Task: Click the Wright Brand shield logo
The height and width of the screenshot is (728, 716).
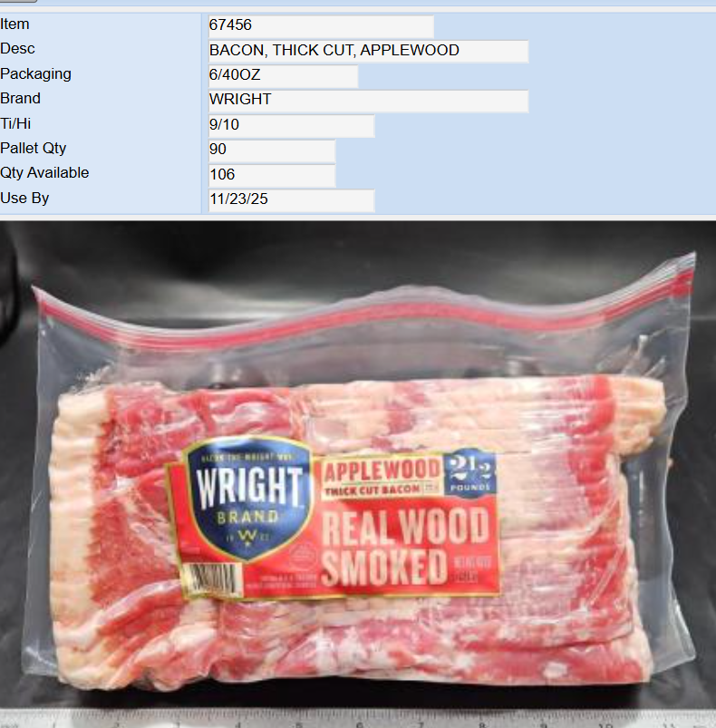Action: 248,499
